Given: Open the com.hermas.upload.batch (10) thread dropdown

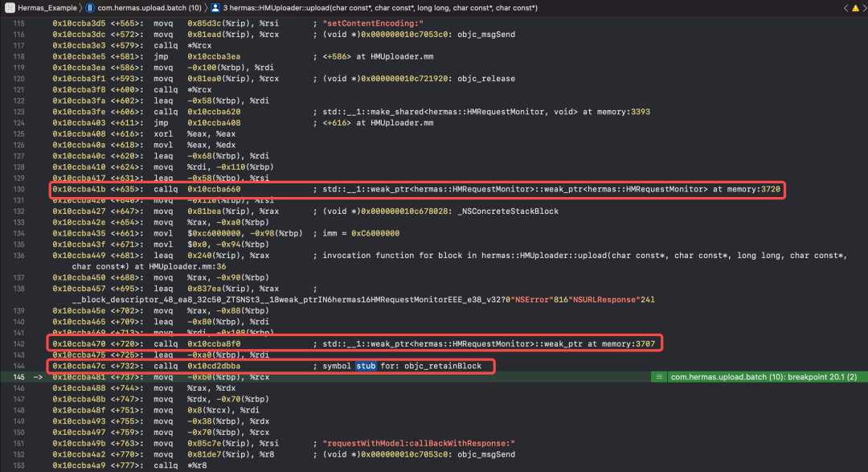Looking at the screenshot, I should click(x=143, y=7).
